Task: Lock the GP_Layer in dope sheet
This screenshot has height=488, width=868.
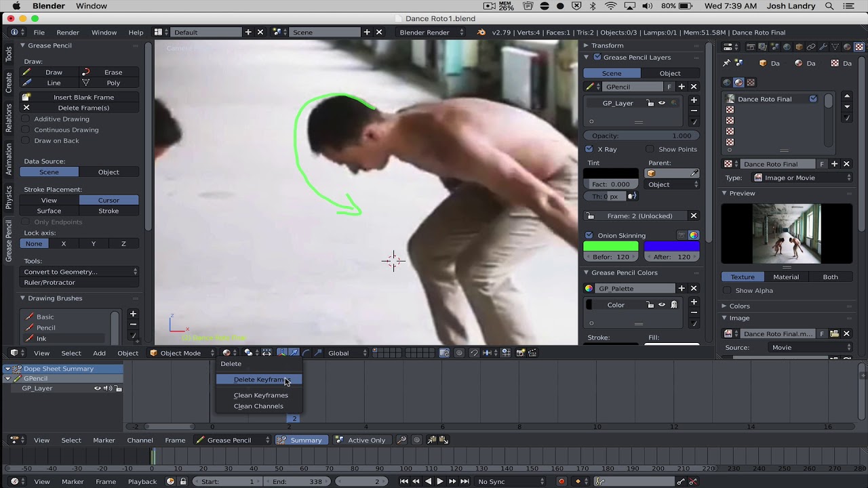Action: (x=119, y=388)
